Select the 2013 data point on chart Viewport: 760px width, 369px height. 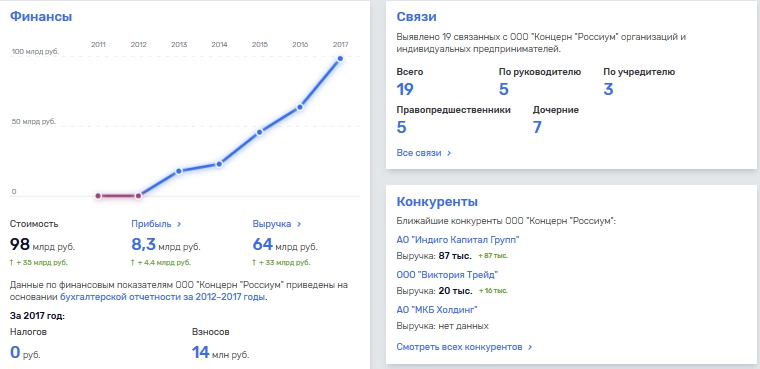(x=179, y=171)
